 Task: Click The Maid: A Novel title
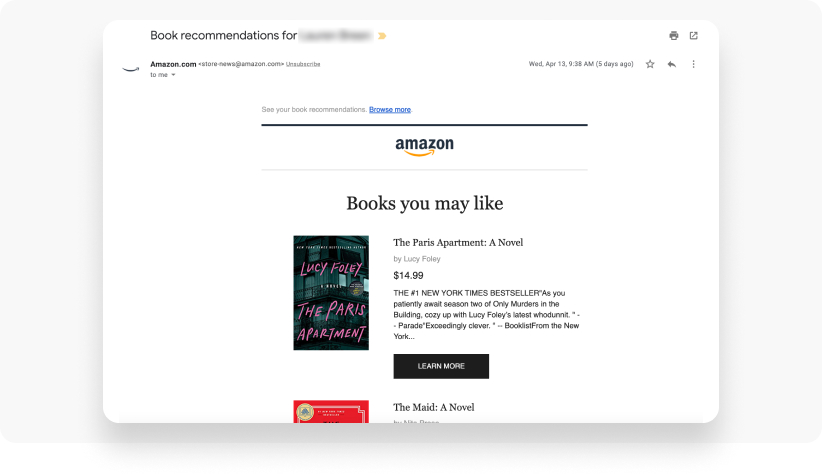[434, 407]
